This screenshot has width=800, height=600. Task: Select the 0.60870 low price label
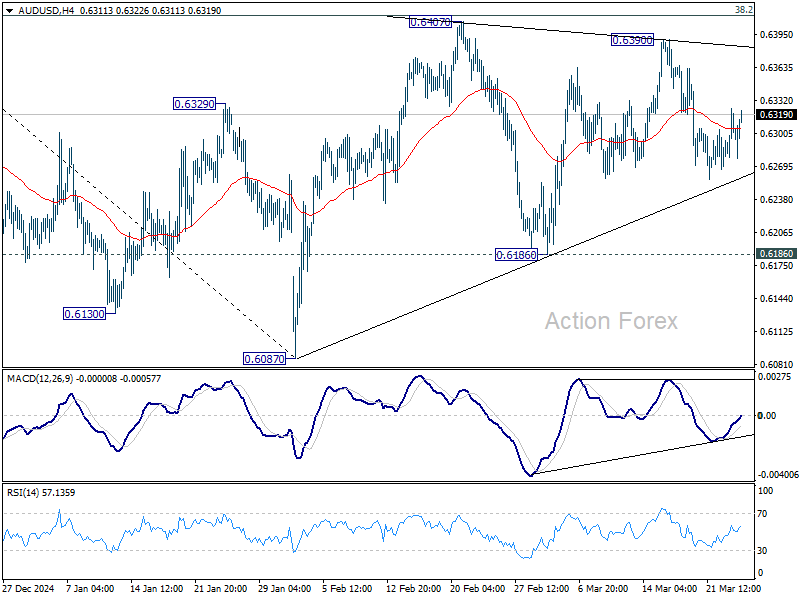(x=264, y=359)
